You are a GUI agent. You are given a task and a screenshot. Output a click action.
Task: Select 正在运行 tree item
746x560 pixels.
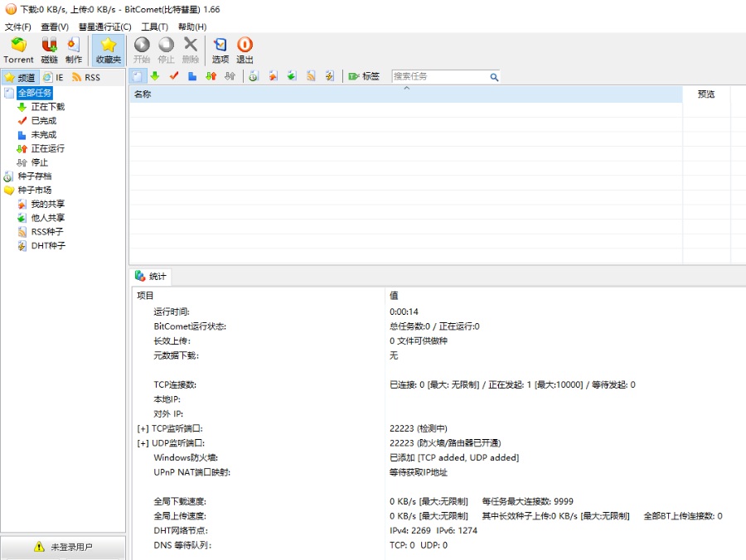pos(47,148)
